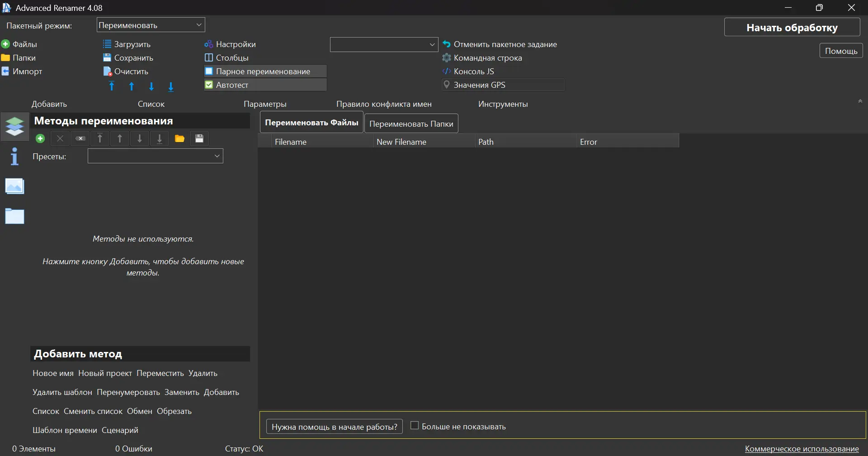Add files using the green plus icon
This screenshot has width=868, height=456.
[x=6, y=43]
